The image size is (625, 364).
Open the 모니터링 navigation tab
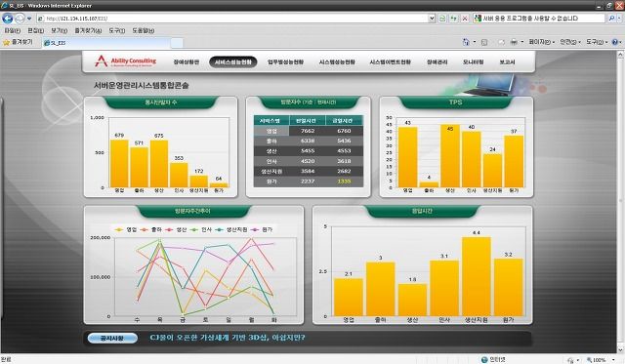pyautogui.click(x=473, y=62)
